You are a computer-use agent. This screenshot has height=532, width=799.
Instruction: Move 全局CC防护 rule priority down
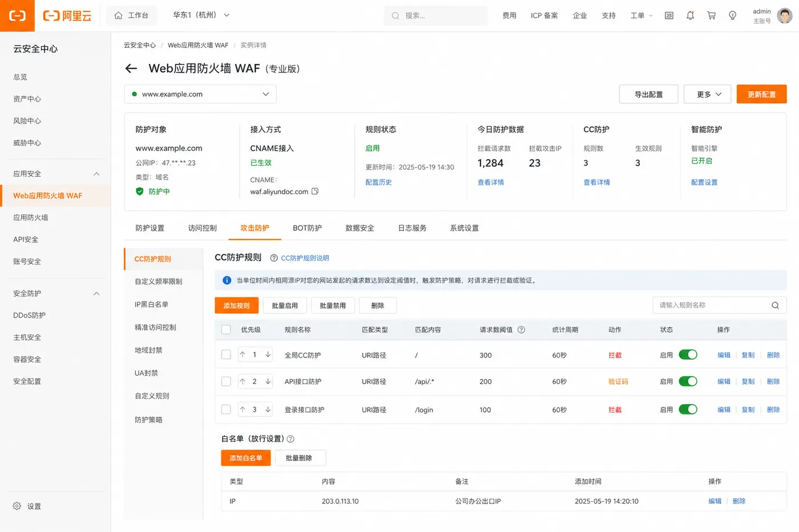pyautogui.click(x=268, y=355)
